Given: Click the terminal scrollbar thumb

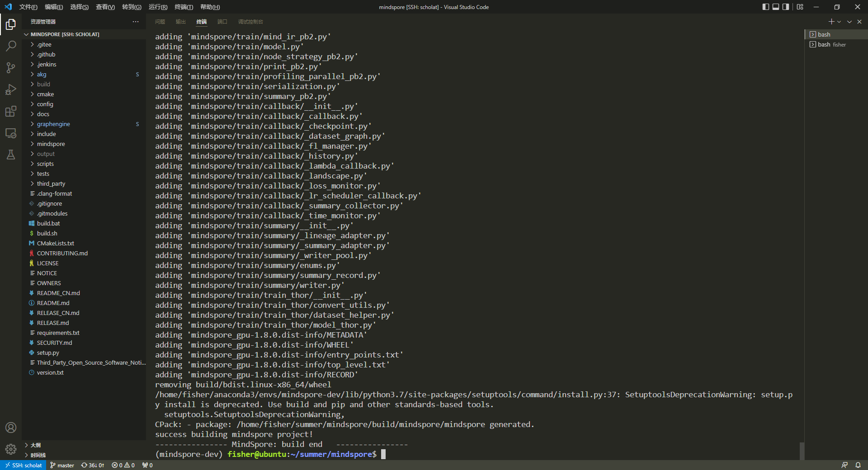Looking at the screenshot, I should coord(802,451).
